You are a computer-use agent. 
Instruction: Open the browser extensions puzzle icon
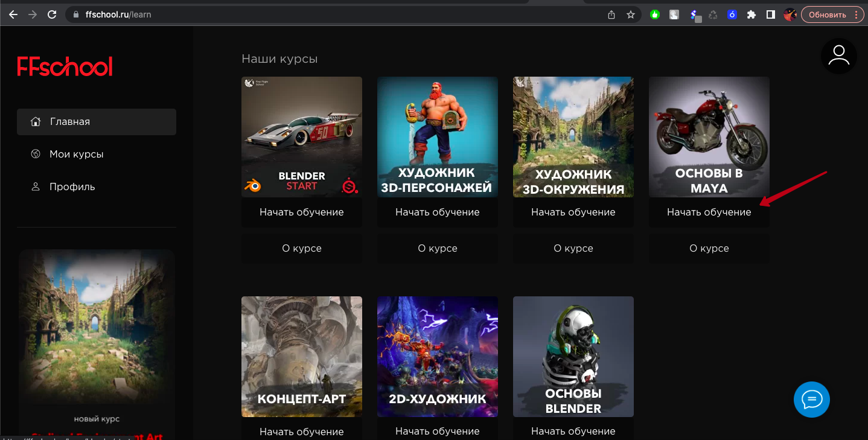click(x=752, y=14)
